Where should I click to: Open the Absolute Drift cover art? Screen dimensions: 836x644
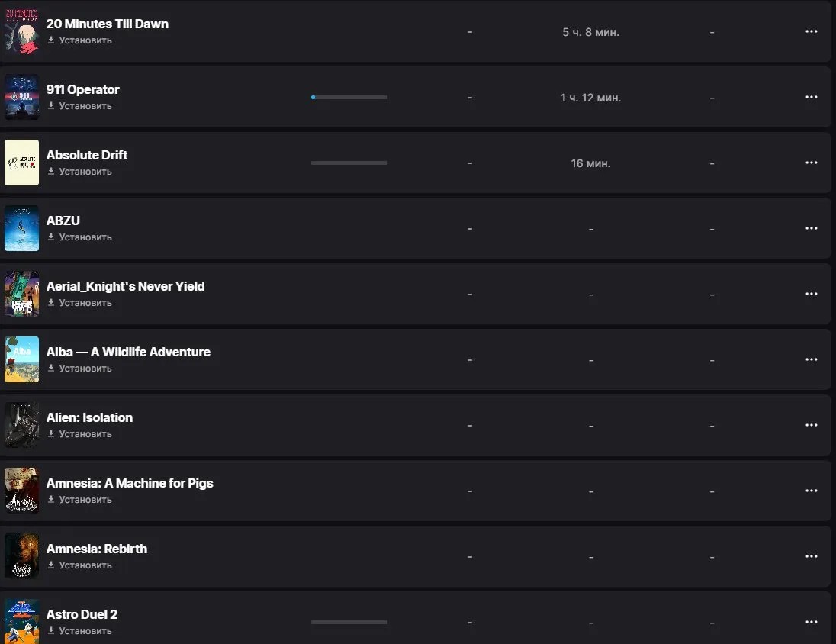pos(22,163)
